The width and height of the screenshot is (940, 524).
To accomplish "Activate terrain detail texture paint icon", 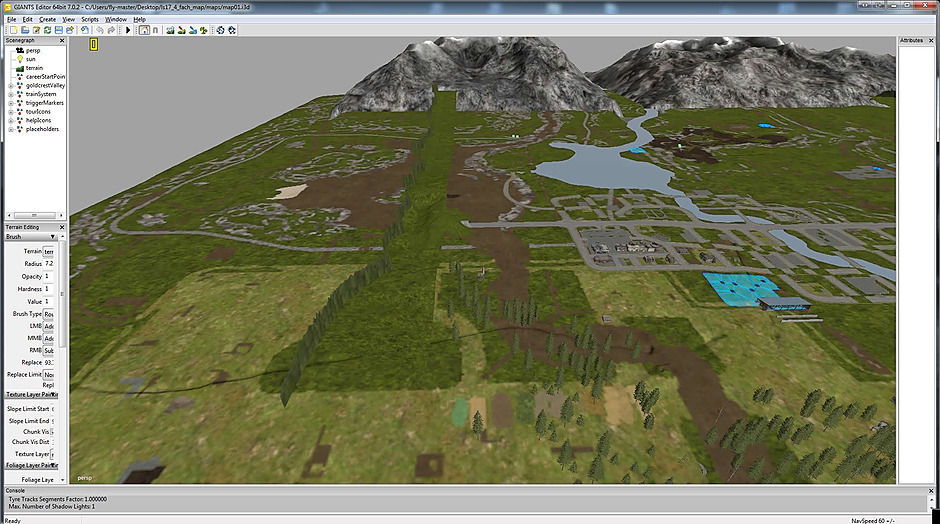I will click(x=182, y=30).
